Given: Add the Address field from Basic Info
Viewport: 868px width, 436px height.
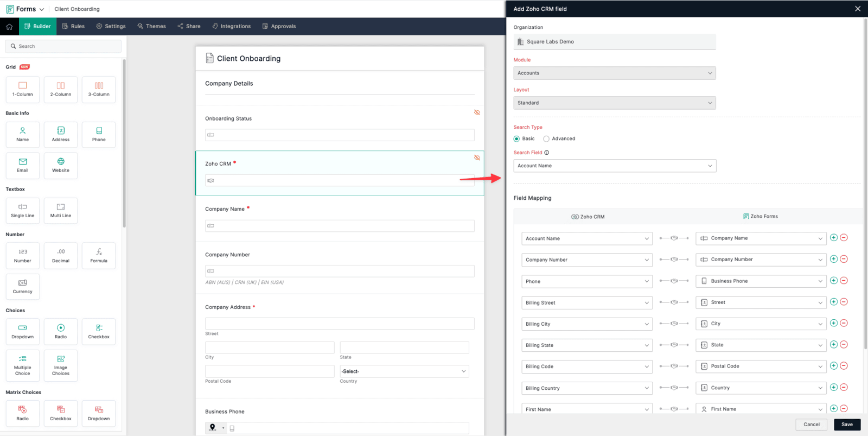Looking at the screenshot, I should 61,134.
